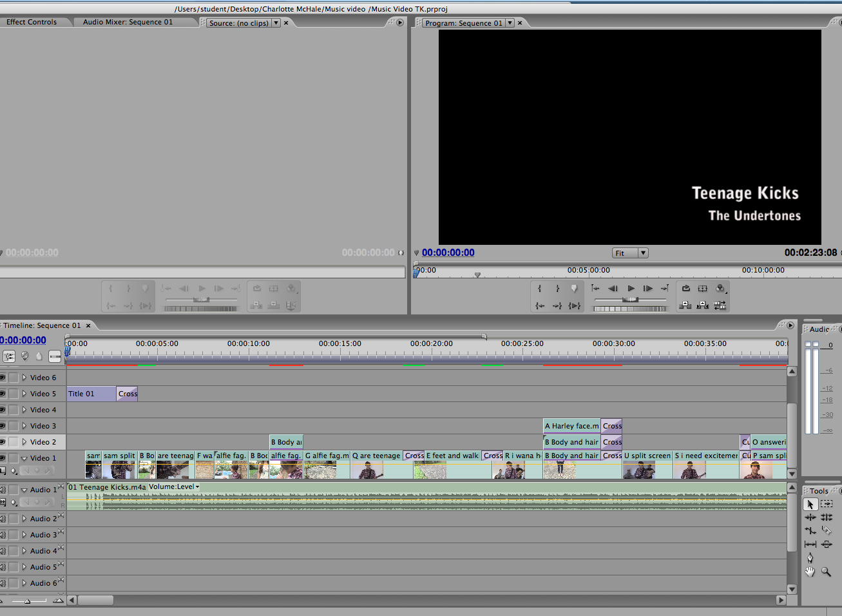Select Timeline: Sequence 01 tab
This screenshot has width=842, height=616.
(x=43, y=325)
